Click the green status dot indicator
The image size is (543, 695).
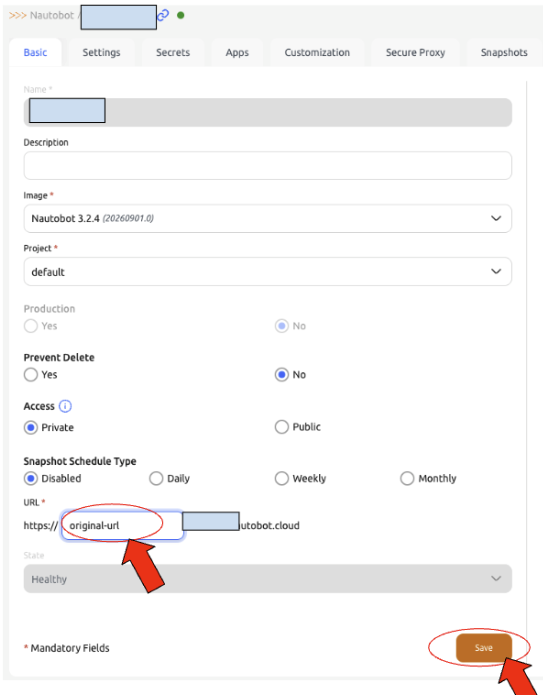click(180, 15)
